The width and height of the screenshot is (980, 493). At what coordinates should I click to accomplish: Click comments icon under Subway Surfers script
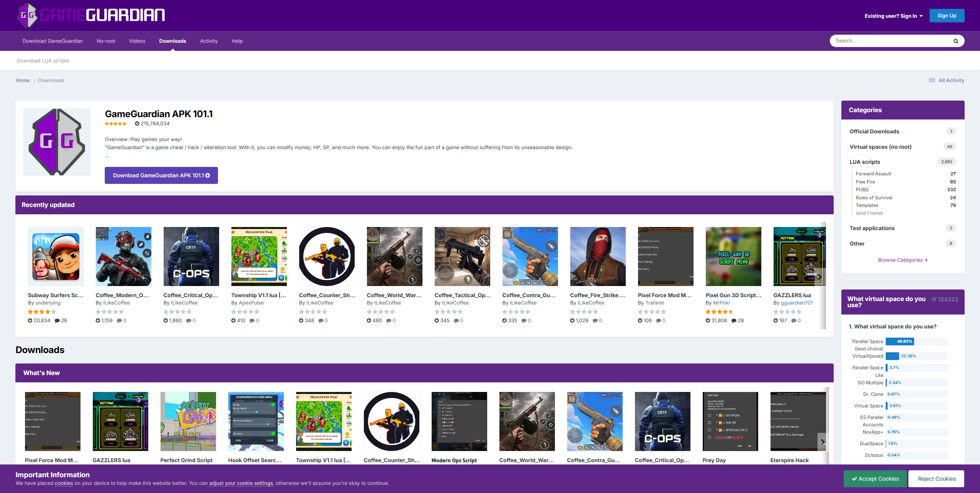57,321
